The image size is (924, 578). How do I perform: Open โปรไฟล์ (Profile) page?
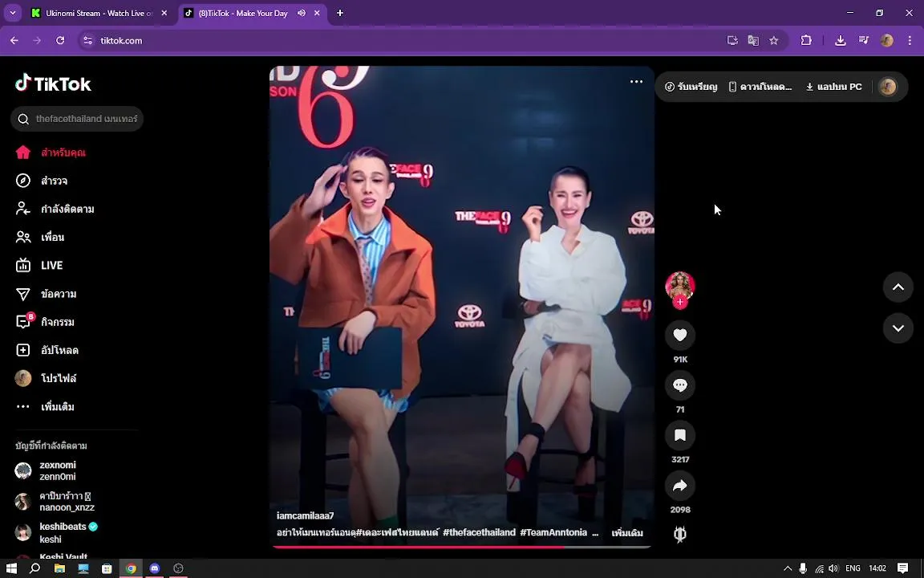[46, 379]
